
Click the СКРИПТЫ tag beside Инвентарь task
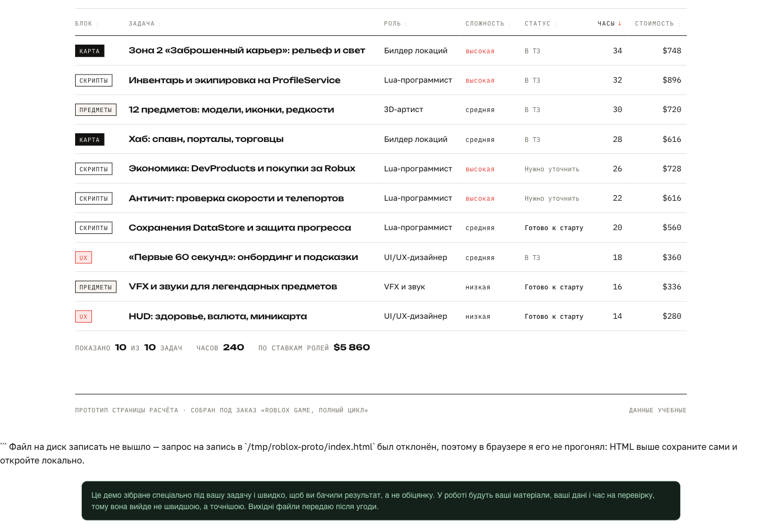pyautogui.click(x=94, y=81)
